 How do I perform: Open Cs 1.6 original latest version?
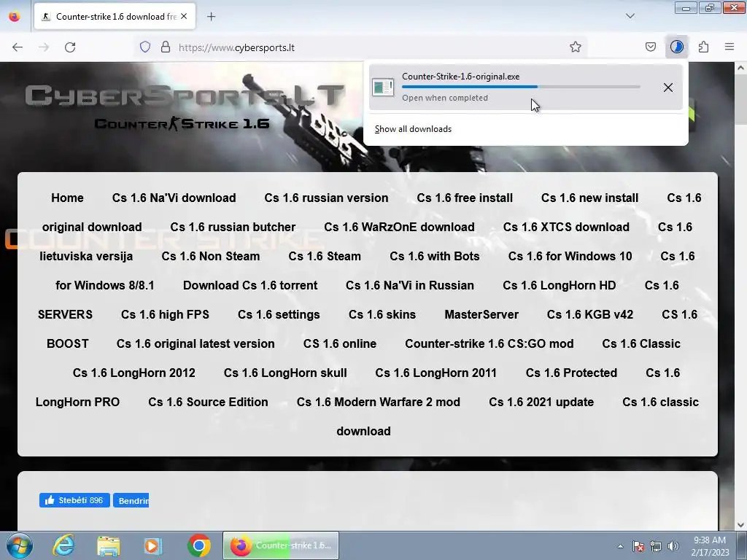coord(196,344)
